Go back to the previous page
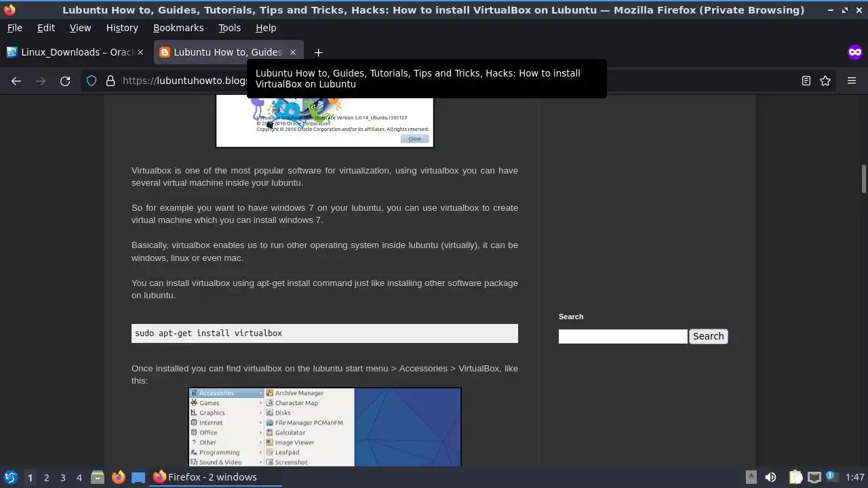Viewport: 868px width, 488px height. click(16, 81)
